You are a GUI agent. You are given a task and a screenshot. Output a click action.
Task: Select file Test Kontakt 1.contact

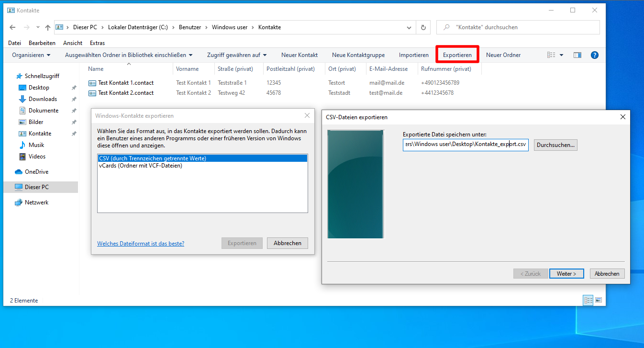[126, 83]
